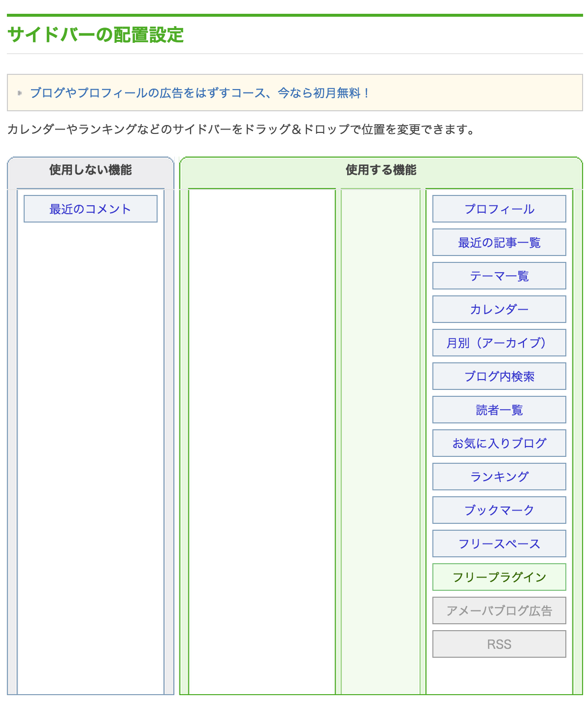Screen dimensions: 588x705
Task: Click the 月別(アーカイブ) module
Action: click(499, 343)
